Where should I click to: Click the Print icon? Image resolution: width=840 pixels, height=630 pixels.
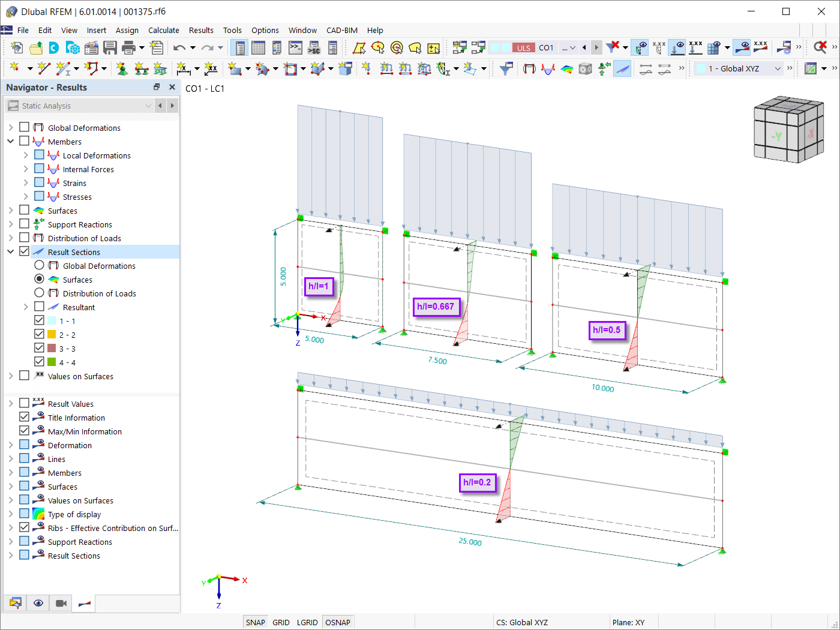click(x=128, y=47)
